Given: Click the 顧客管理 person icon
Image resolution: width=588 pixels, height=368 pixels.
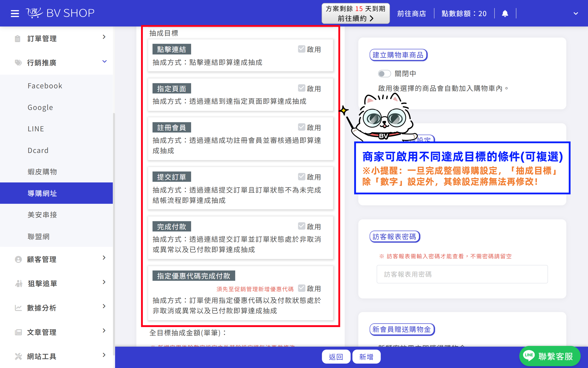Looking at the screenshot, I should (x=18, y=259).
